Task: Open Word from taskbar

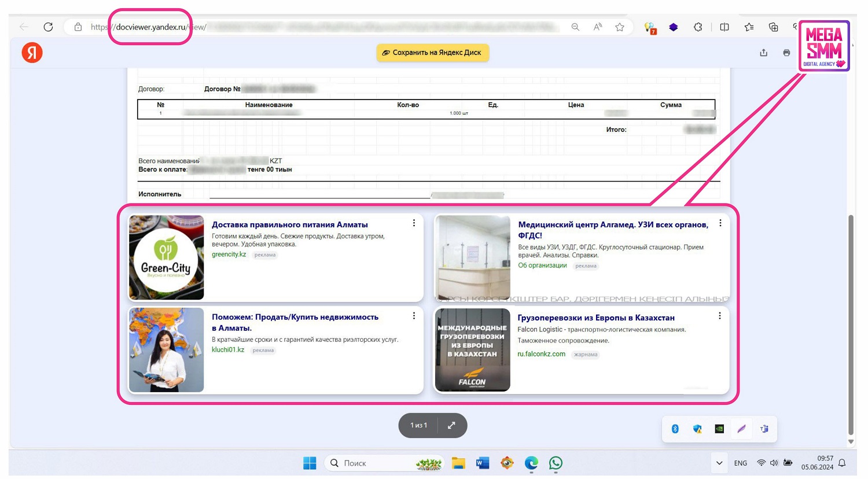Action: point(483,463)
